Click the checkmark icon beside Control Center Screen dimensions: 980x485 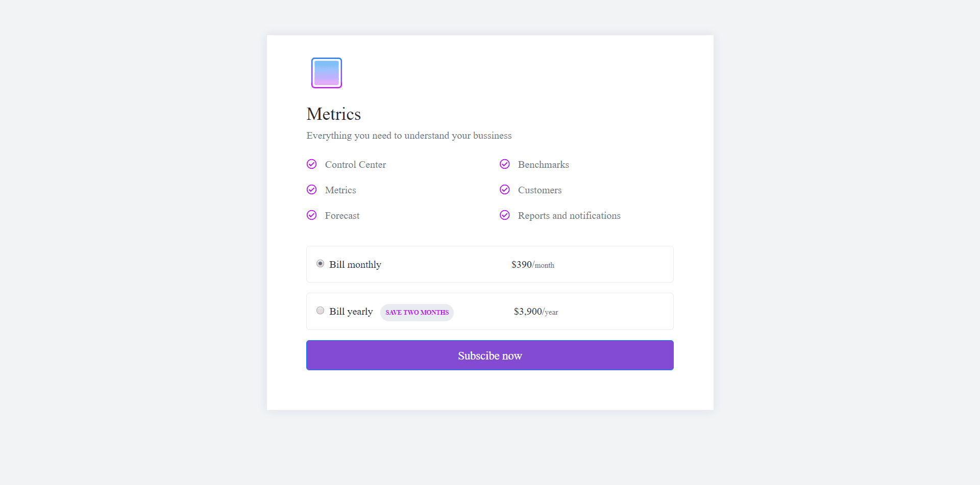click(311, 164)
